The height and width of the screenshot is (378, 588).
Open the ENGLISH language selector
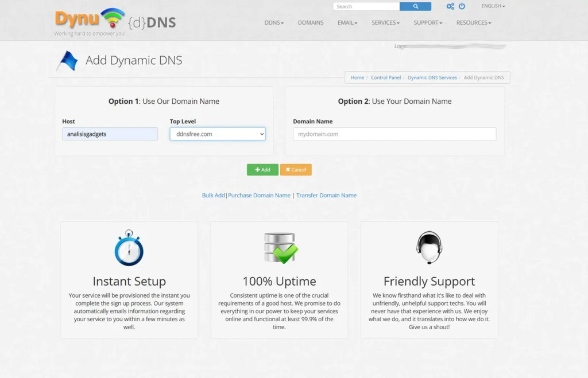[x=493, y=6]
